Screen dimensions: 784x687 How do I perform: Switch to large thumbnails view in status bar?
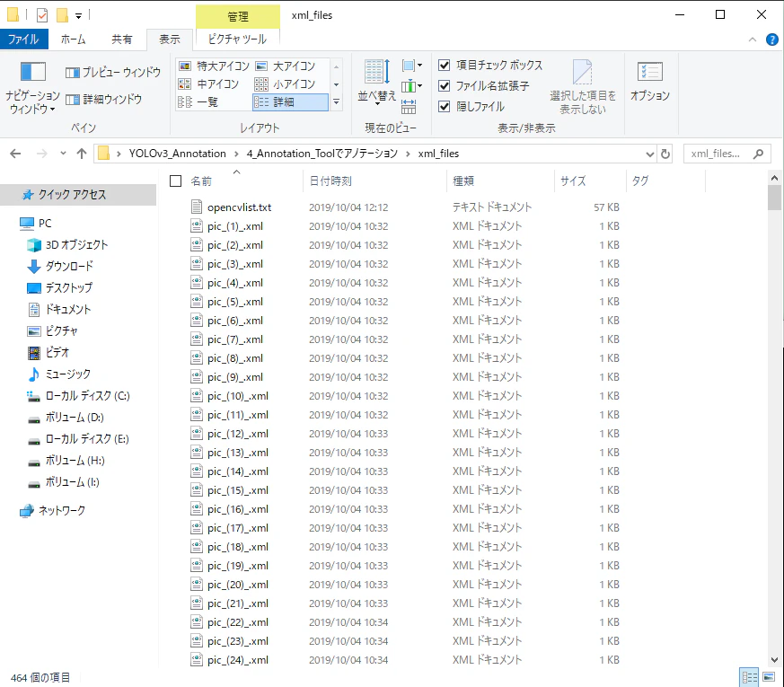pos(769,677)
